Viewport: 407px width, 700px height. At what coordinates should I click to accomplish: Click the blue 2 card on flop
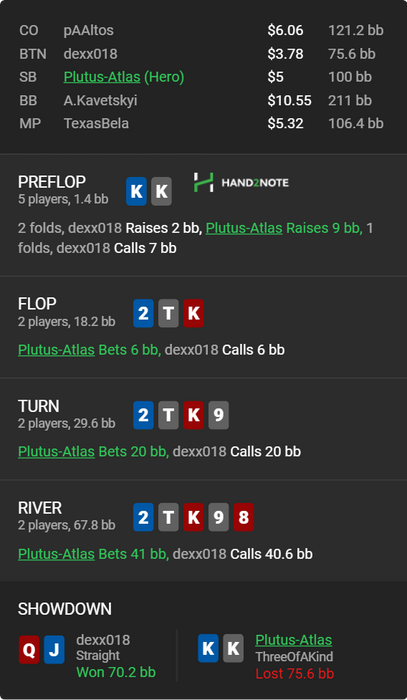click(x=143, y=313)
